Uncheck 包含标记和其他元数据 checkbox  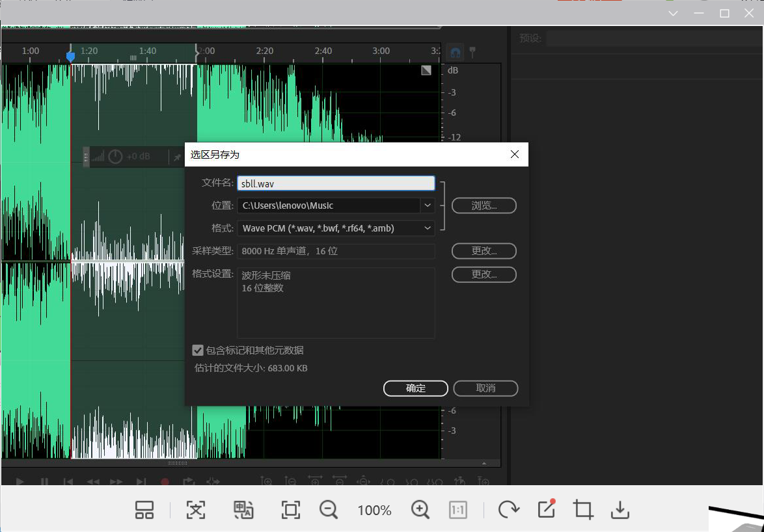tap(198, 351)
